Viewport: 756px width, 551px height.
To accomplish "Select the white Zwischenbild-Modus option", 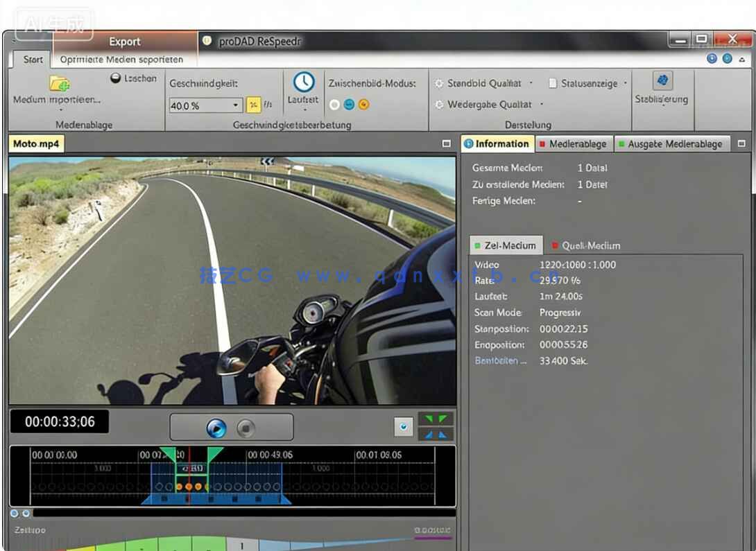I will coord(334,105).
